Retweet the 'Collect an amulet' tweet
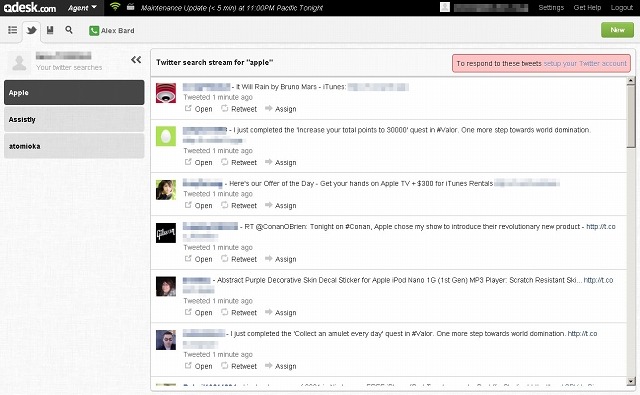The width and height of the screenshot is (640, 395). coord(239,366)
